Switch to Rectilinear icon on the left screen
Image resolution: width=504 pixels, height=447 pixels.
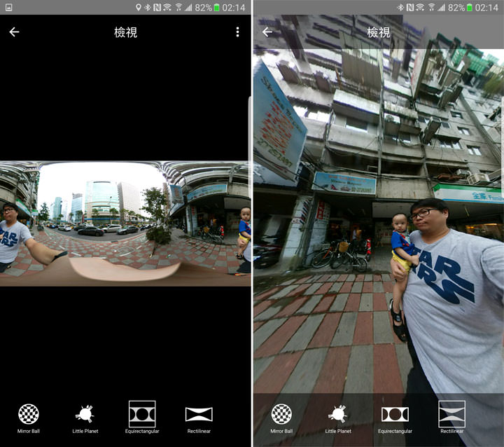[x=199, y=414]
